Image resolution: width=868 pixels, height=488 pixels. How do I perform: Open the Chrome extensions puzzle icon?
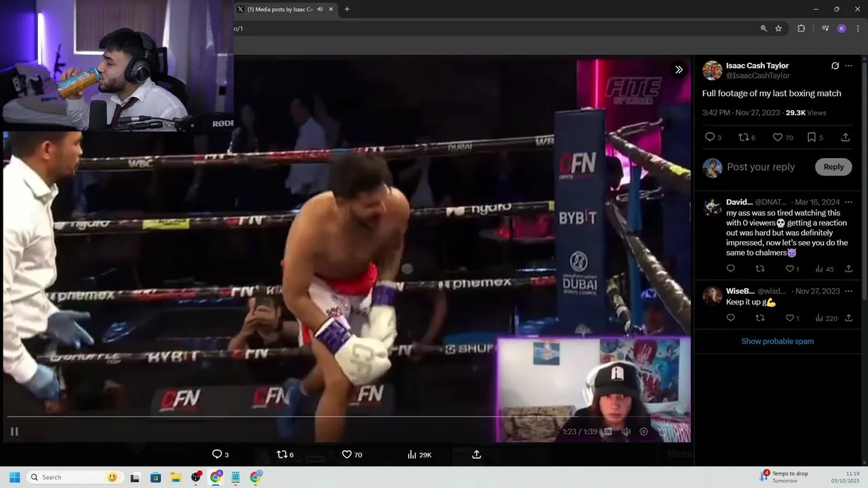[x=802, y=28]
